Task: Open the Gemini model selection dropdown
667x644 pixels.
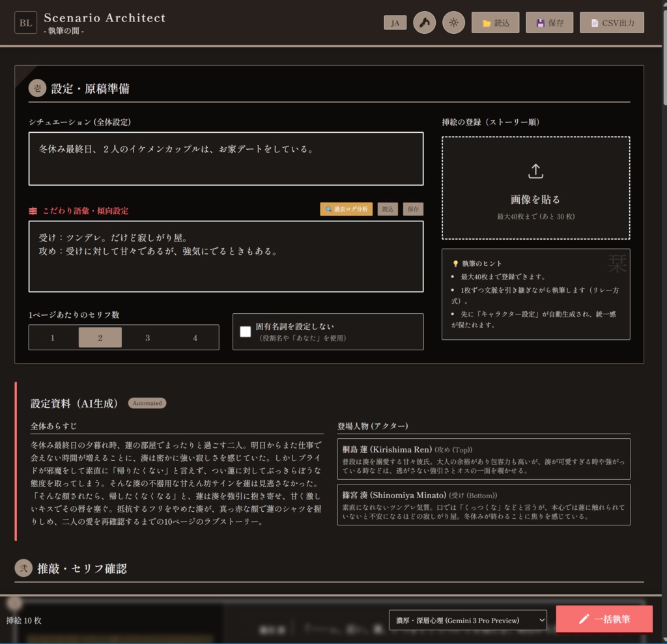Action: [468, 620]
